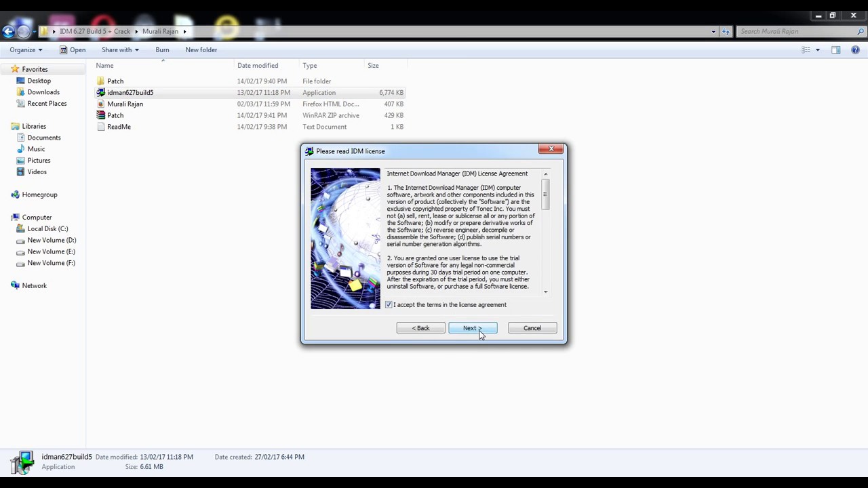Click the 6,774 KB size cell
The width and height of the screenshot is (868, 488).
(391, 93)
